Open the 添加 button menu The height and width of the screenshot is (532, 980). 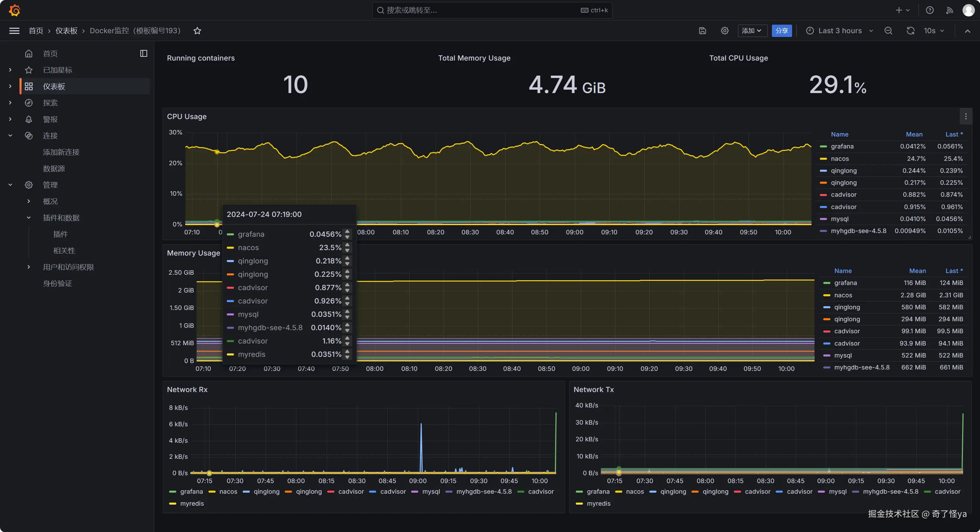pyautogui.click(x=752, y=31)
